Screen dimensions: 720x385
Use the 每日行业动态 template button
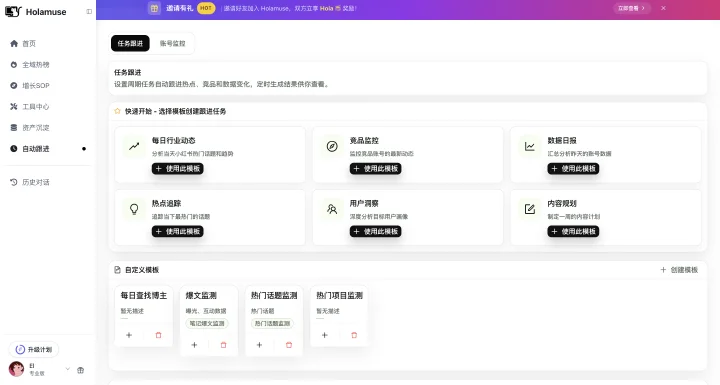[178, 169]
